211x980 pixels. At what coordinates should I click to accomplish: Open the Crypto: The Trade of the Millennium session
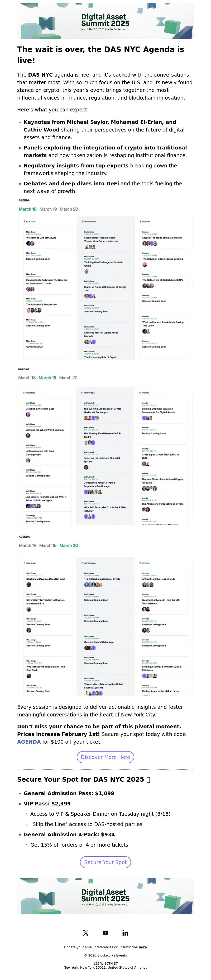pos(162,237)
